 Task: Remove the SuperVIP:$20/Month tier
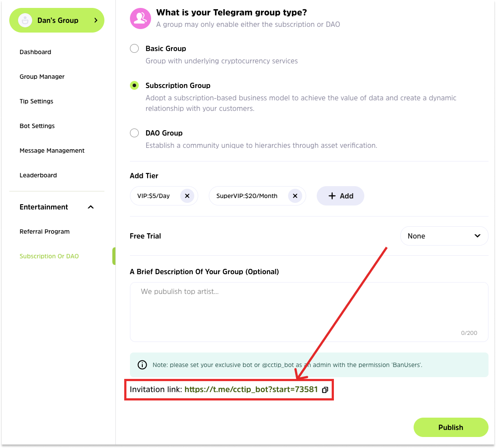(295, 196)
